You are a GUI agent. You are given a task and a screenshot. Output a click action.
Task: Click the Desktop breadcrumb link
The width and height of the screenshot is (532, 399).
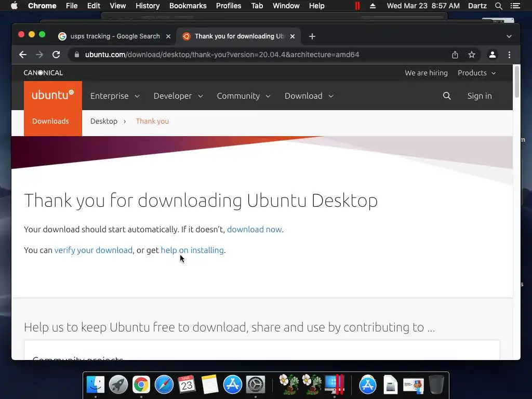[104, 121]
